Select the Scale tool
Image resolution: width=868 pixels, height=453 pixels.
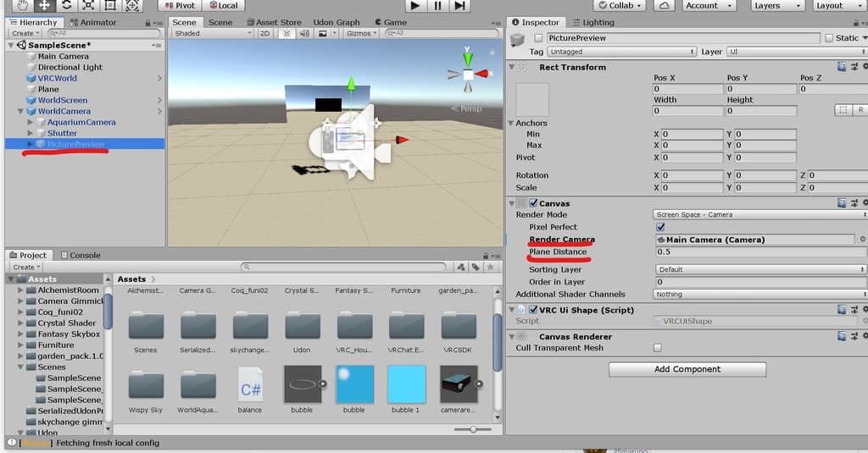[88, 6]
